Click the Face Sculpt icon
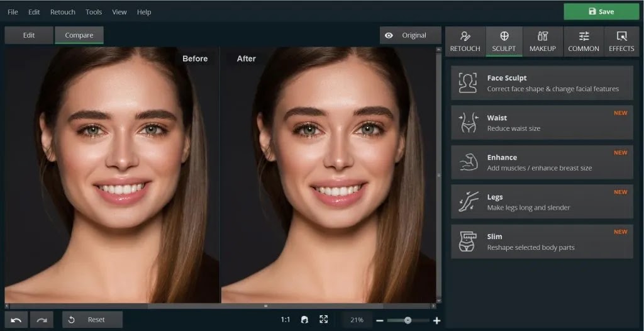The image size is (644, 331). (468, 82)
